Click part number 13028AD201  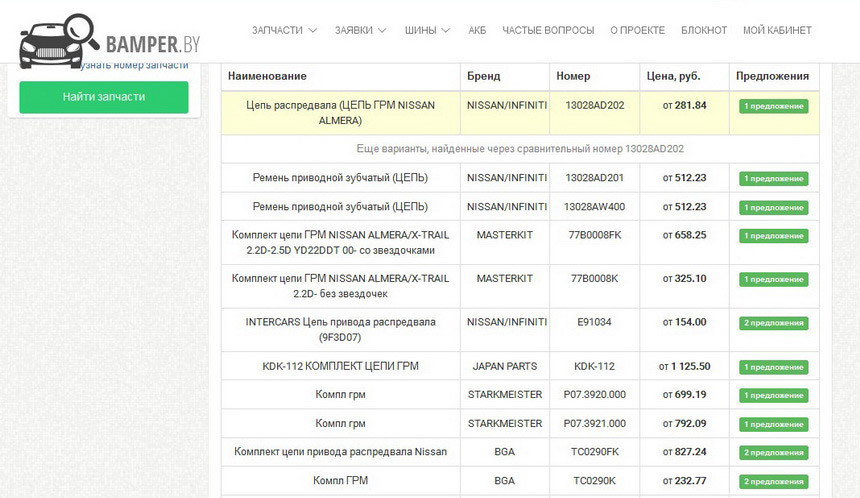pos(595,178)
